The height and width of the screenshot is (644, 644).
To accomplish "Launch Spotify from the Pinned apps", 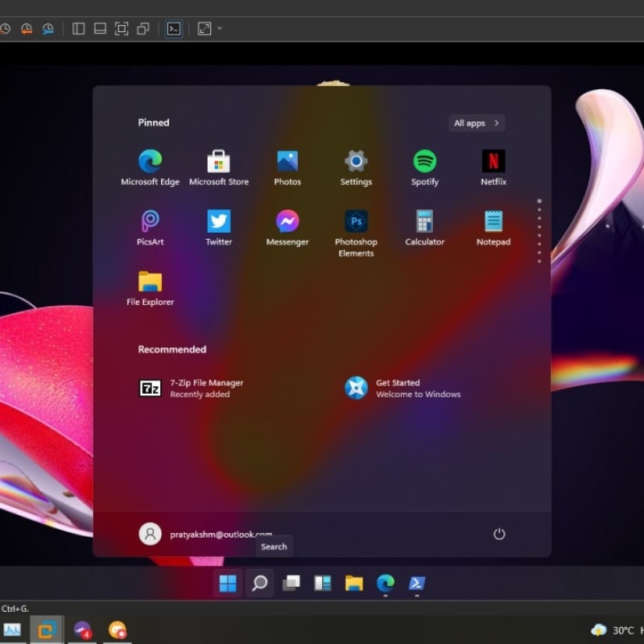I will (425, 168).
